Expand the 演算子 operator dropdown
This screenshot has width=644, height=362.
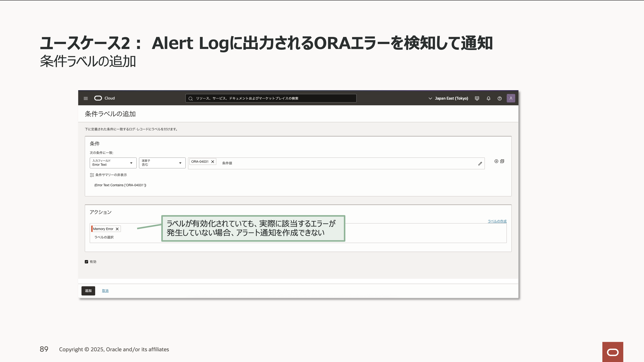click(162, 163)
